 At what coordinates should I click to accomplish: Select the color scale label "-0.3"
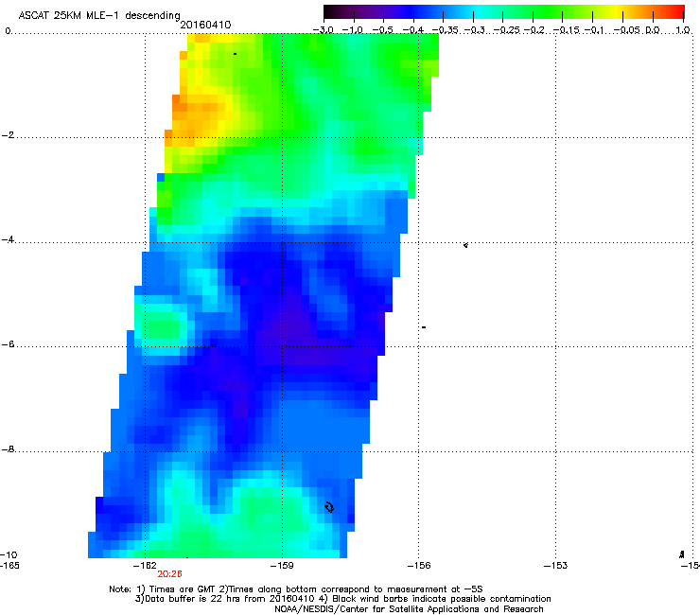pos(474,30)
